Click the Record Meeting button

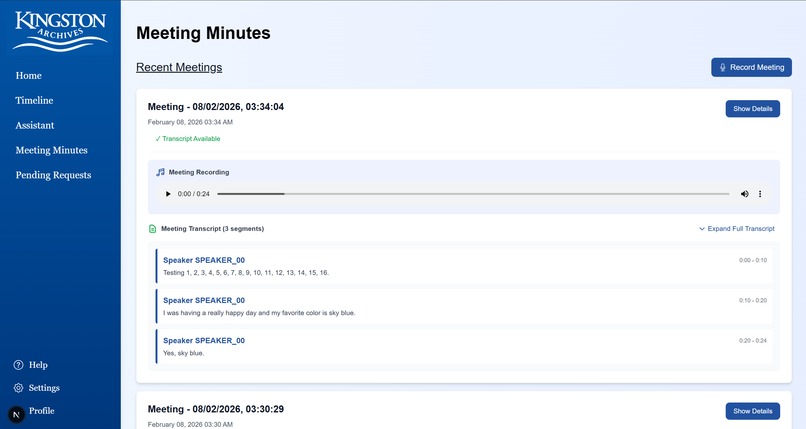(x=751, y=67)
